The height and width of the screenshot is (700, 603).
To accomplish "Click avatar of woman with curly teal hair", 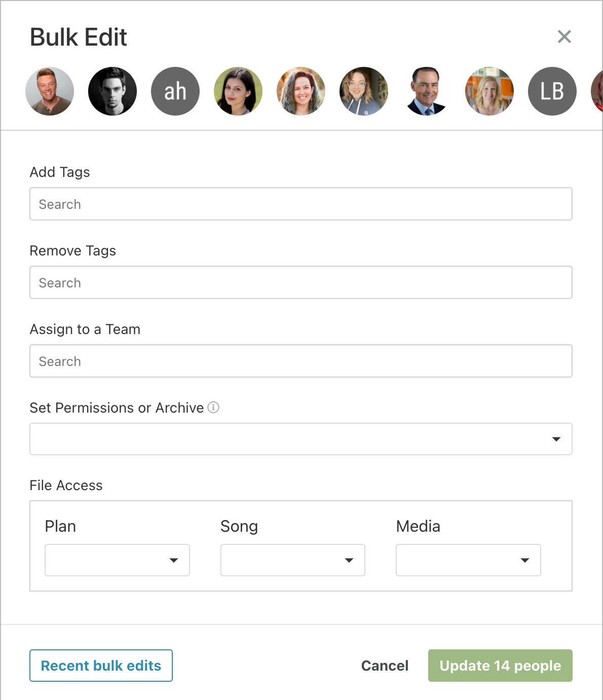I will coord(301,91).
